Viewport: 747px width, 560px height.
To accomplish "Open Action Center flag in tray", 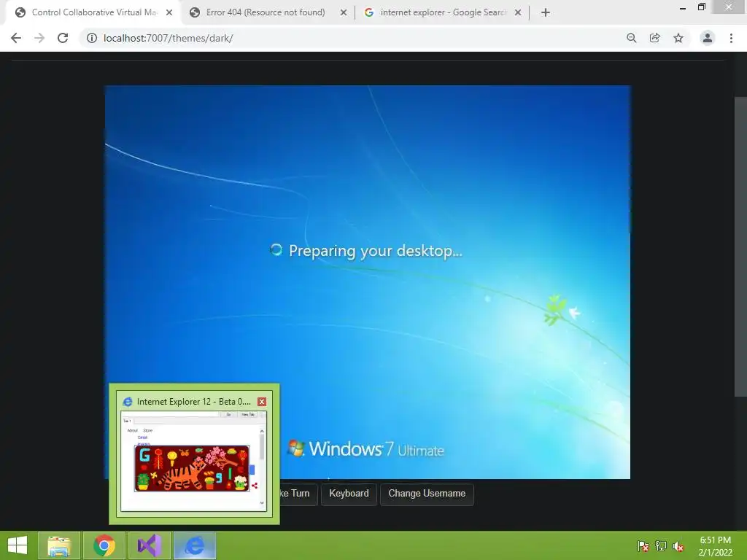I will pos(643,546).
